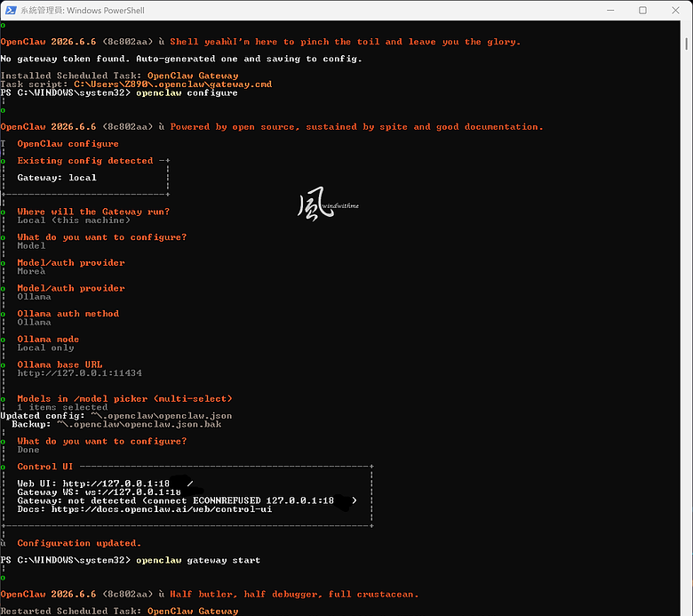Click the 'openclaw configure' command text
This screenshot has height=616, width=693.
(x=187, y=92)
